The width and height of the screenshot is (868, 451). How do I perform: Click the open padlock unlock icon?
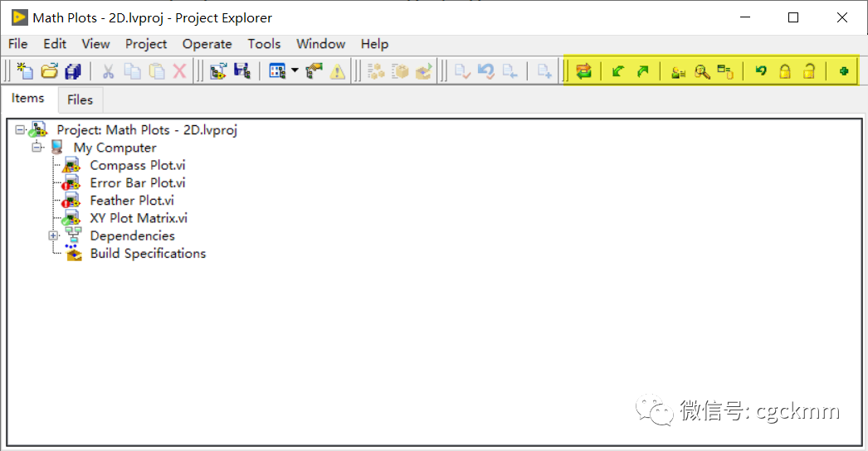[x=809, y=70]
